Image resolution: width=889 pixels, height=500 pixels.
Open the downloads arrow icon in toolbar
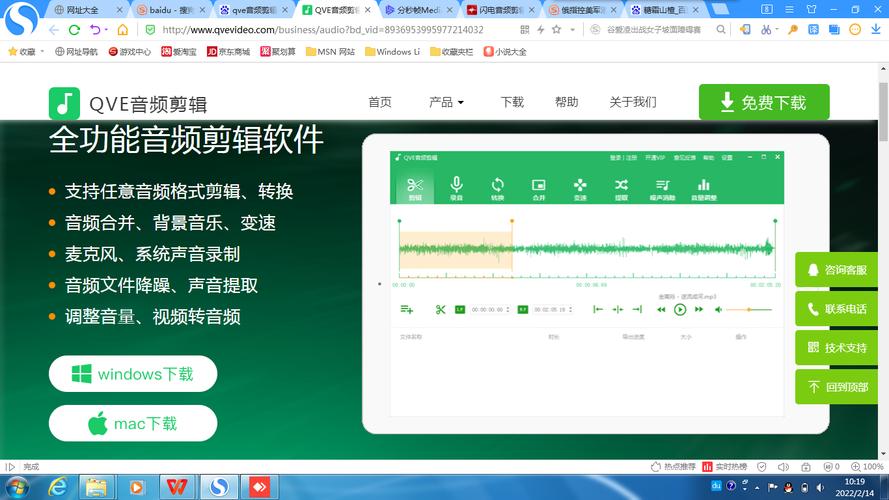click(876, 29)
